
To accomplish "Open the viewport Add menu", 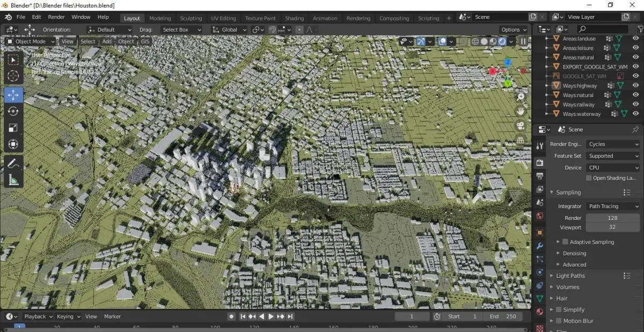I will coord(107,41).
